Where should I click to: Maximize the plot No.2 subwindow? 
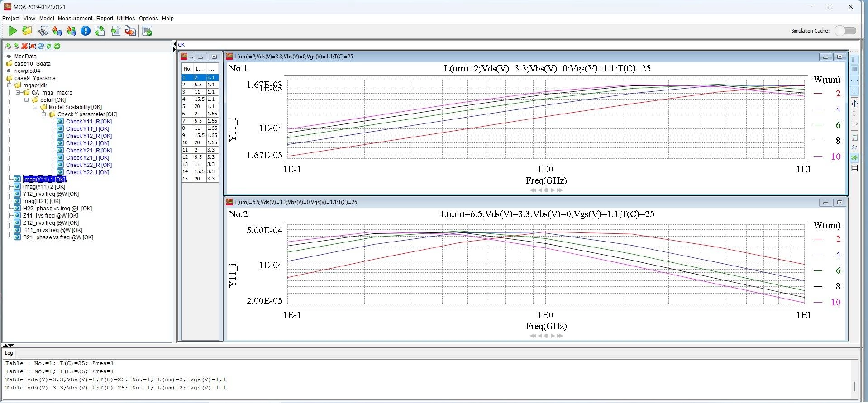coord(839,202)
